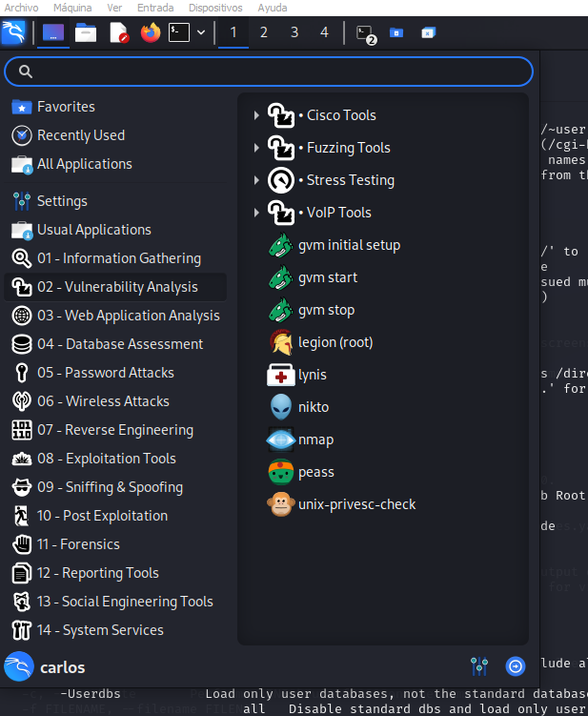Screen dimensions: 588x716
Task: Click the gvm start entry
Action: click(328, 277)
